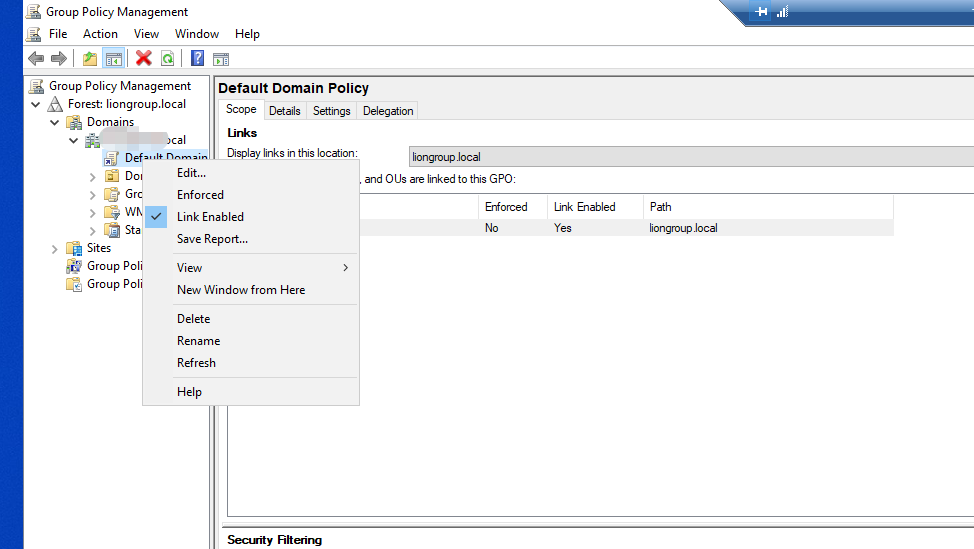Image resolution: width=974 pixels, height=549 pixels.
Task: Toggle the Show/Hide Console Tree icon
Action: point(114,58)
